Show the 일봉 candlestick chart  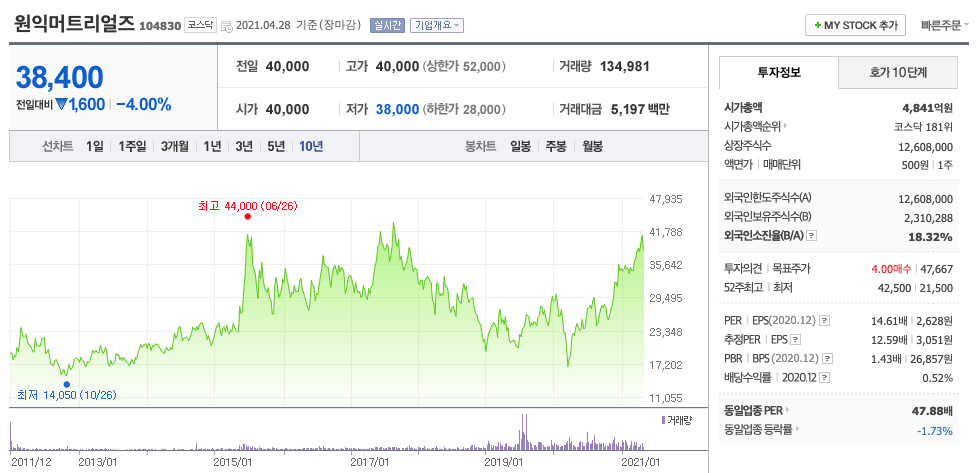click(x=520, y=147)
